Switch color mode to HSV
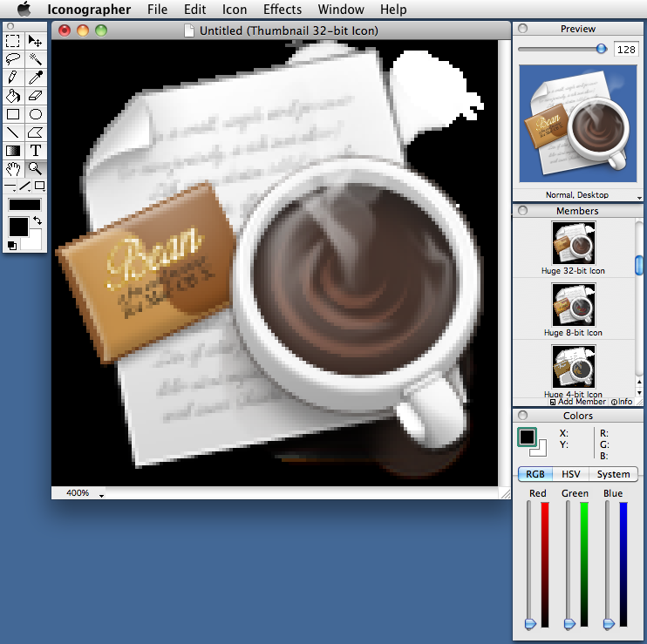The width and height of the screenshot is (647, 644). click(x=570, y=474)
